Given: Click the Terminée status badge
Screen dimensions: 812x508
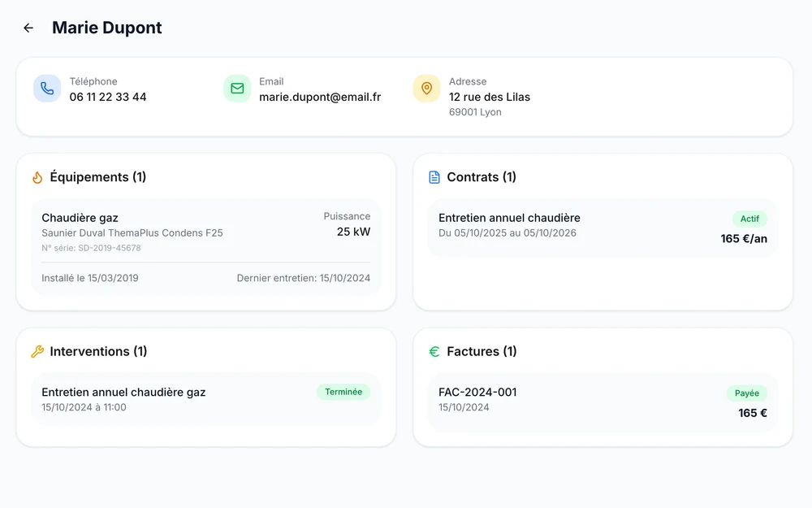Looking at the screenshot, I should 343,392.
